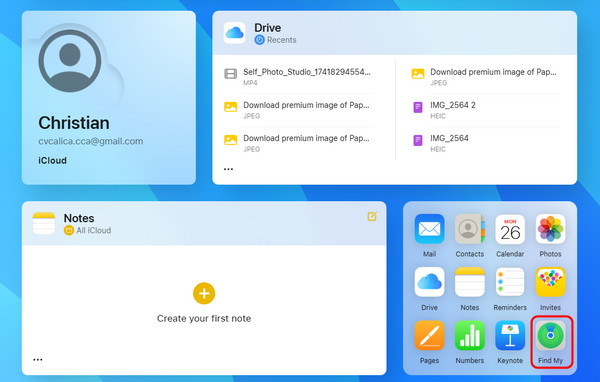Click the iCloud label on profile card
The height and width of the screenshot is (382, 600).
[x=52, y=160]
